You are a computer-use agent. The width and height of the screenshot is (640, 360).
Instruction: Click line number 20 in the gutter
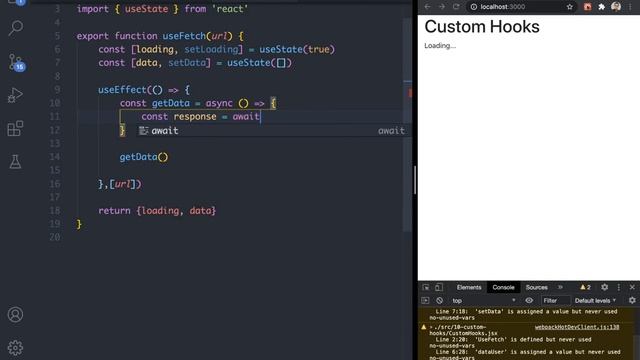tap(55, 237)
